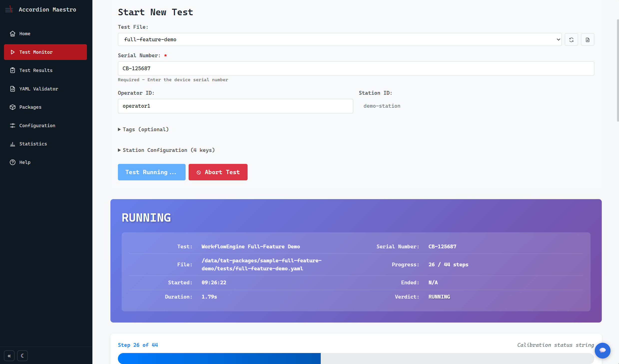Click the Start New Test heading
Image resolution: width=619 pixels, height=364 pixels.
click(155, 12)
